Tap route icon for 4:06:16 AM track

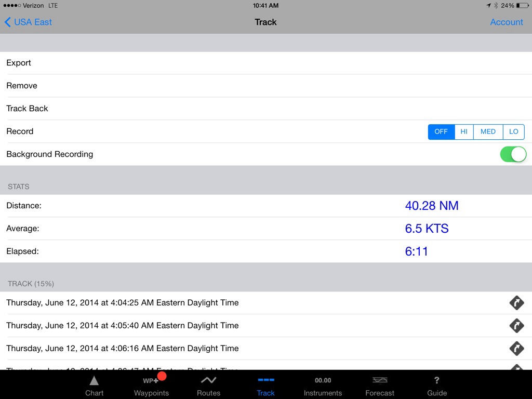pyautogui.click(x=516, y=348)
